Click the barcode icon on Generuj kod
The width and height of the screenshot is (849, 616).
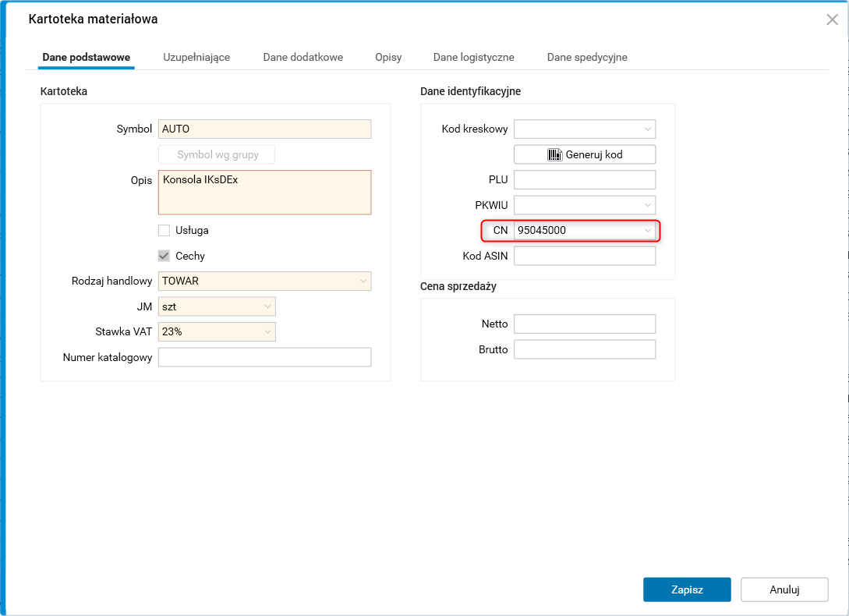(554, 154)
